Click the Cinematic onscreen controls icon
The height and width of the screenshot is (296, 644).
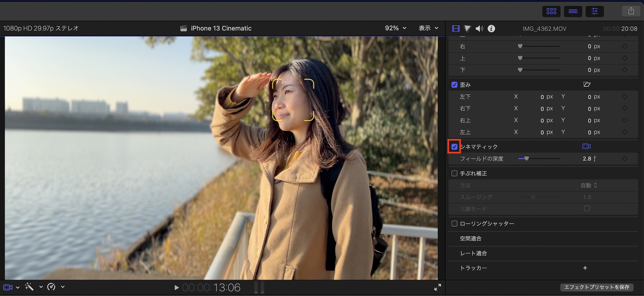[586, 147]
